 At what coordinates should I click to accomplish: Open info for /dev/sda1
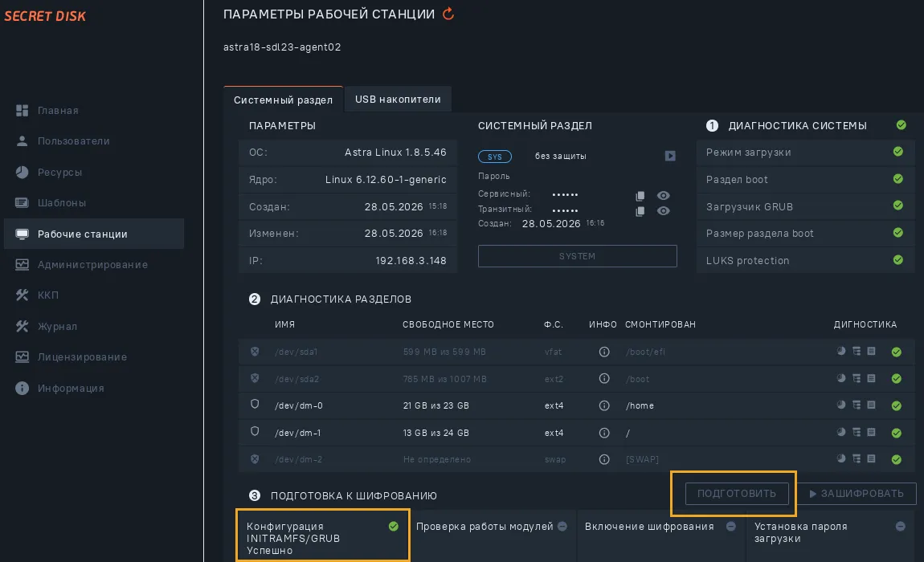(x=604, y=352)
